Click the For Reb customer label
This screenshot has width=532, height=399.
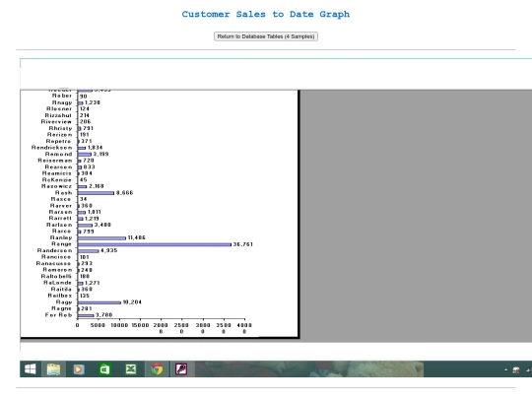tap(58, 315)
